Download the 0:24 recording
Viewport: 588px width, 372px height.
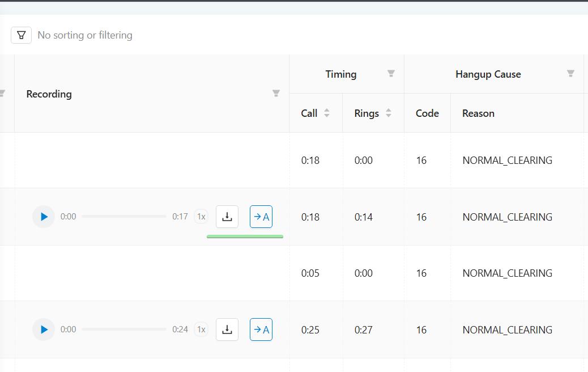(x=227, y=329)
